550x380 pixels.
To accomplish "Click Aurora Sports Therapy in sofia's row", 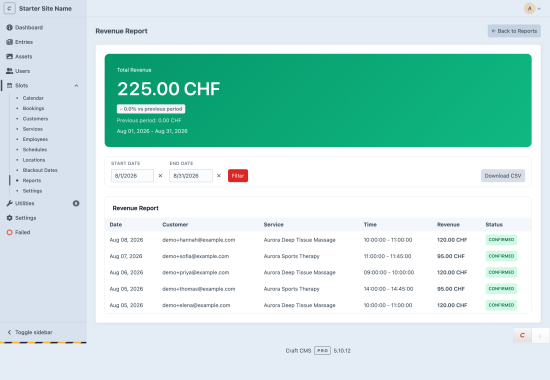I will [x=291, y=256].
